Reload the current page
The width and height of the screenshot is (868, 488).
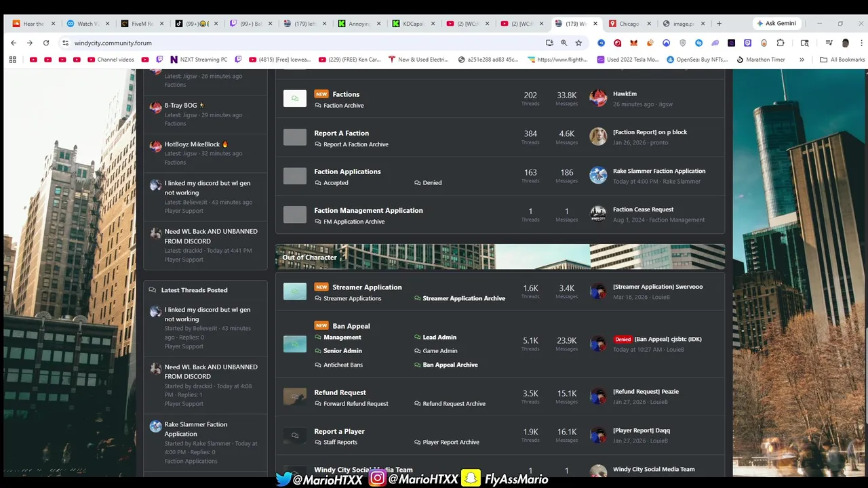pyautogui.click(x=46, y=43)
